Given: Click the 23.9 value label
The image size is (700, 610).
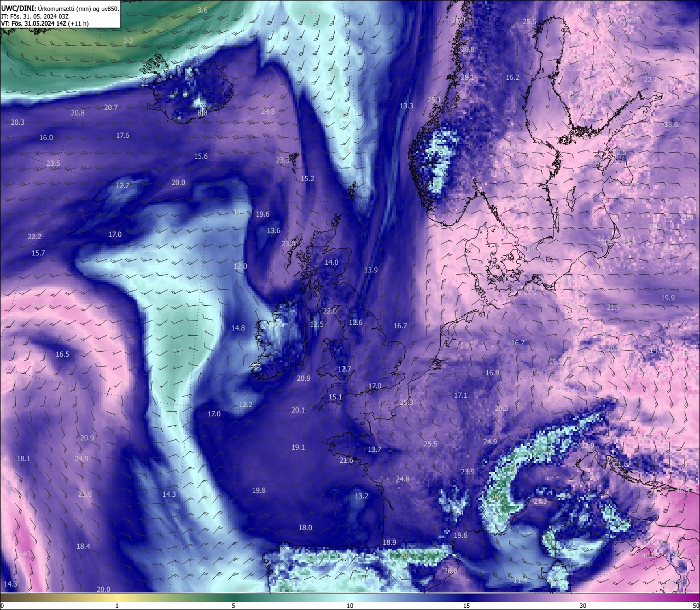Looking at the screenshot, I should [x=468, y=472].
